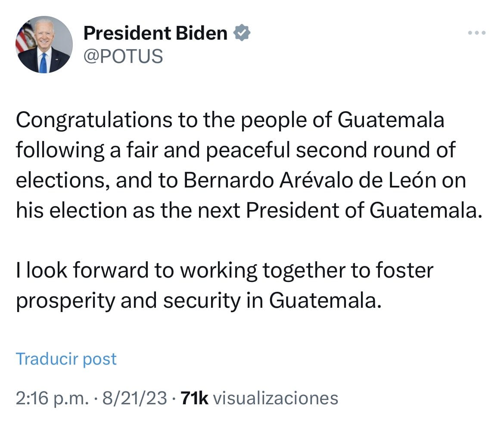Open the three-dot more options menu

477,33
